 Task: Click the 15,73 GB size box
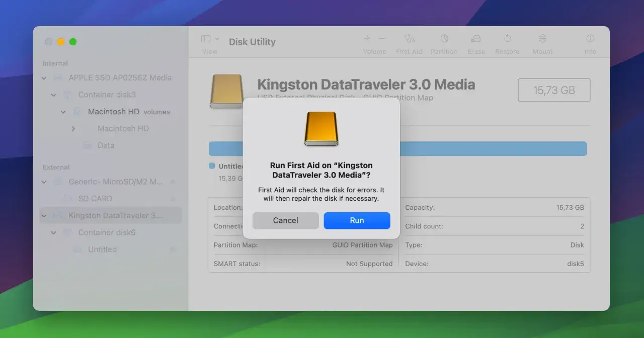click(x=554, y=91)
